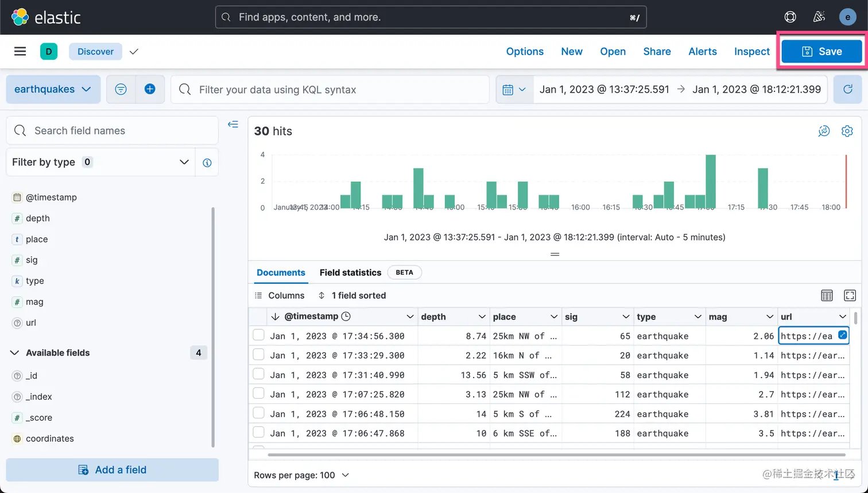Click the checkmark next to Discover

[x=134, y=52]
